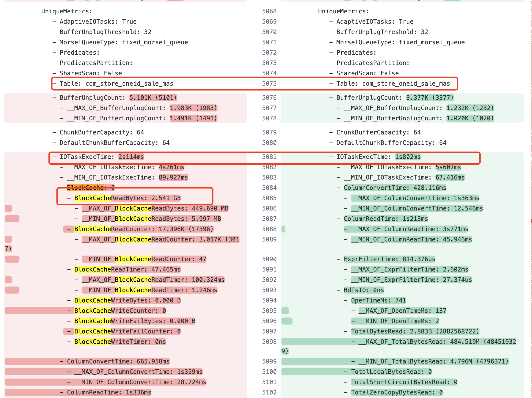Click right ColumnConvertTime 428.116ms line
Image resolution: width=532 pixels, height=398 pixels.
[x=395, y=188]
